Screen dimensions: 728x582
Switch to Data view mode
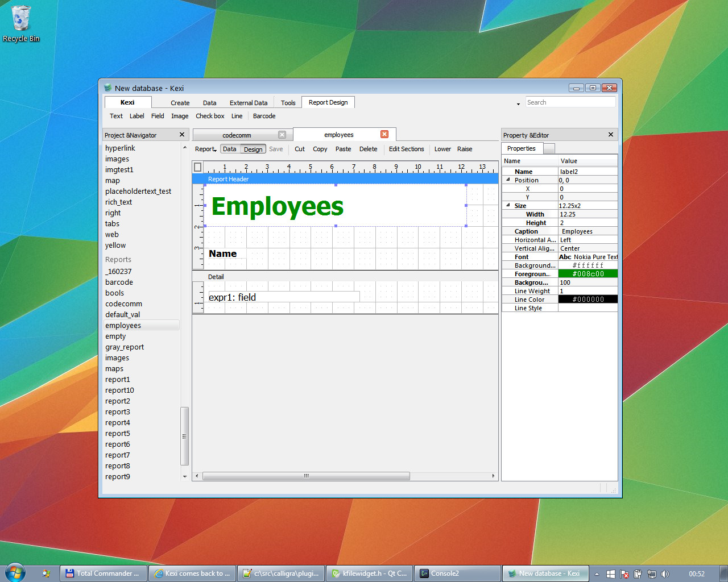coord(230,149)
